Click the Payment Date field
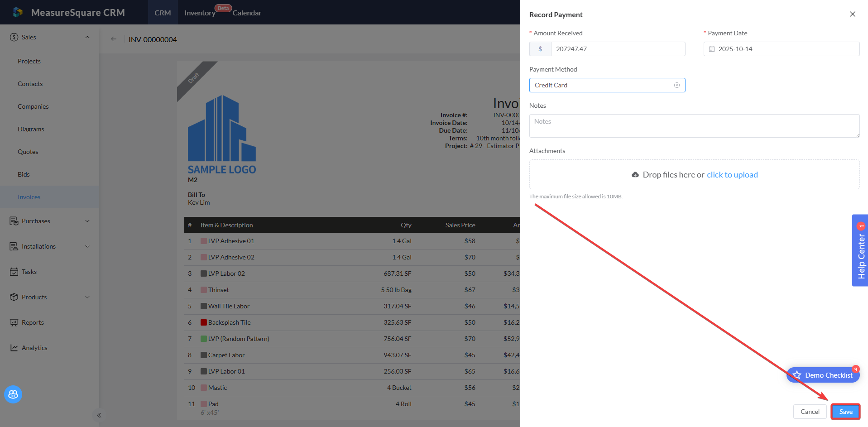Image resolution: width=868 pixels, height=427 pixels. pos(782,49)
